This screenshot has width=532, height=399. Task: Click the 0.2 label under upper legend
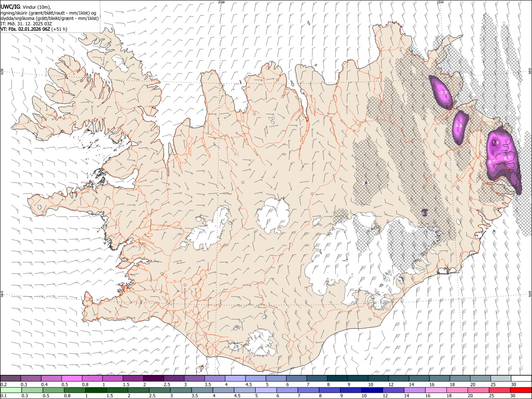pos(3,384)
